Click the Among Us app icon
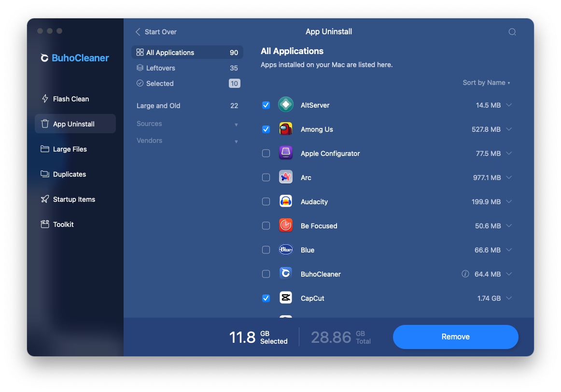Image resolution: width=561 pixels, height=392 pixels. pyautogui.click(x=285, y=129)
